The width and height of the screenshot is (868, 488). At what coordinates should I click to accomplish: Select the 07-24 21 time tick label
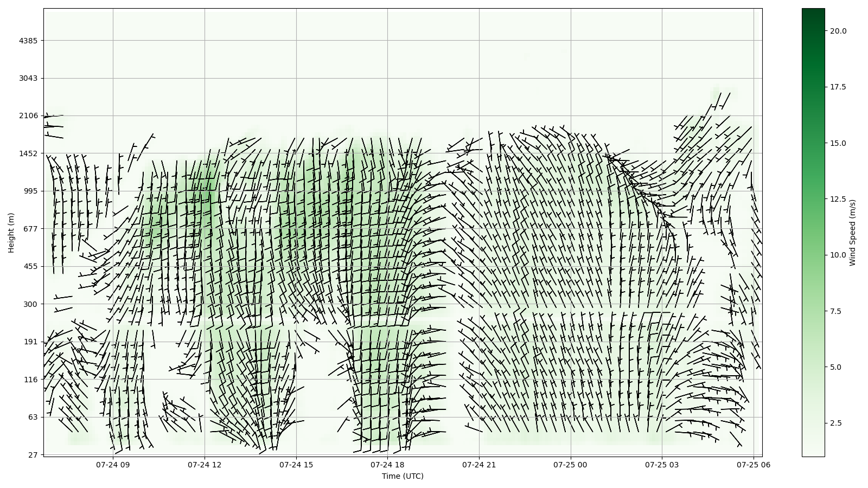coord(479,465)
